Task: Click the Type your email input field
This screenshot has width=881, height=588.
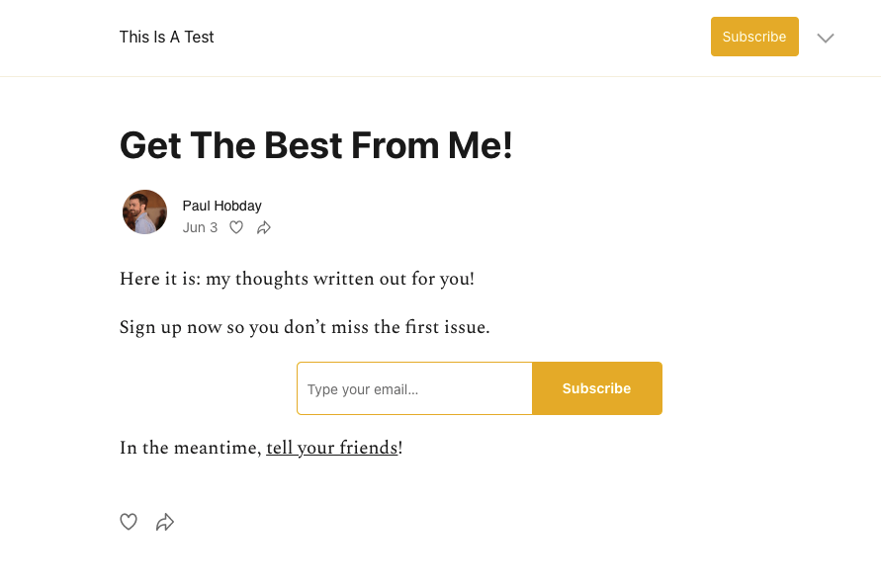Action: pos(414,388)
